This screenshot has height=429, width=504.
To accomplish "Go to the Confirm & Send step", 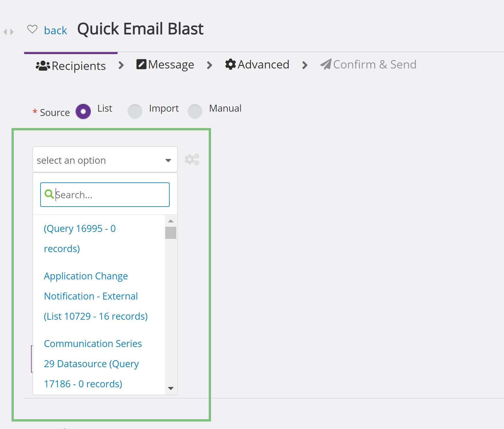I will pos(368,64).
